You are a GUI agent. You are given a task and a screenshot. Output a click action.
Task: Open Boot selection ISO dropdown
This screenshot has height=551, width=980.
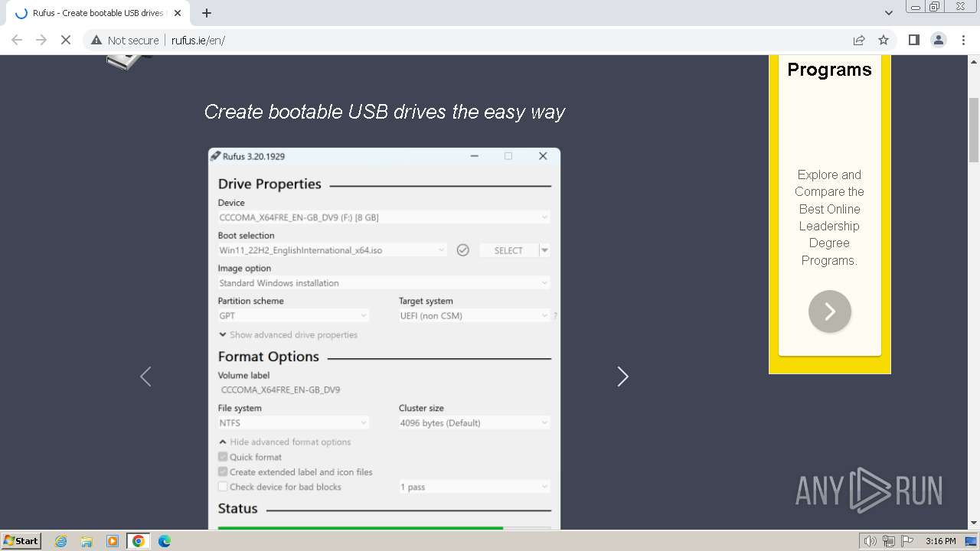click(x=332, y=250)
